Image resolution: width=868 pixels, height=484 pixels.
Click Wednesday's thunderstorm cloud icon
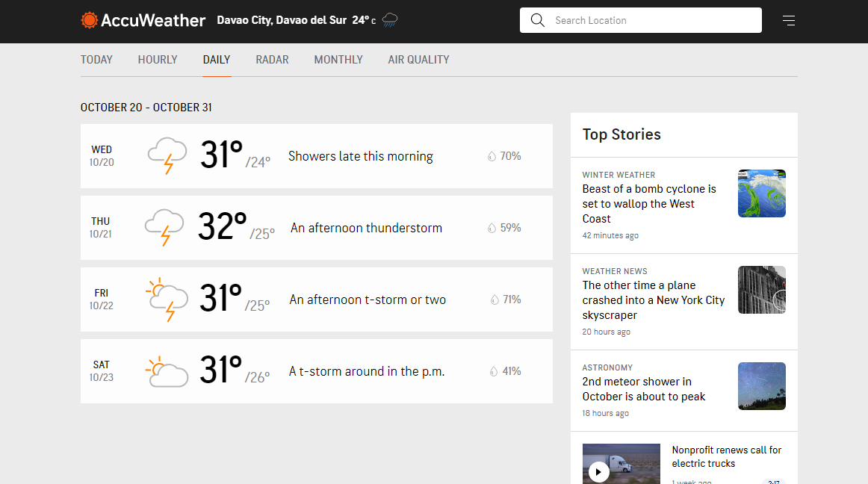[167, 155]
